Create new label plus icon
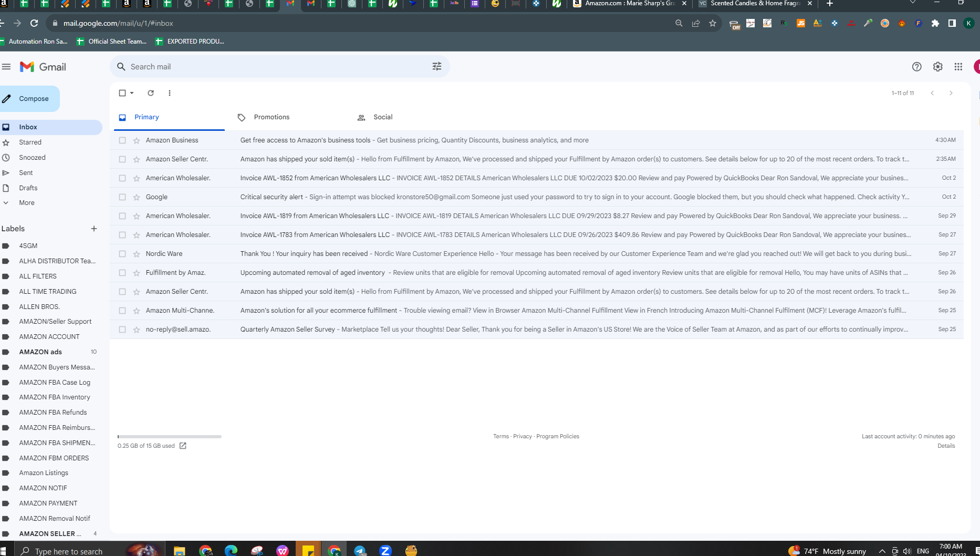 [x=94, y=229]
